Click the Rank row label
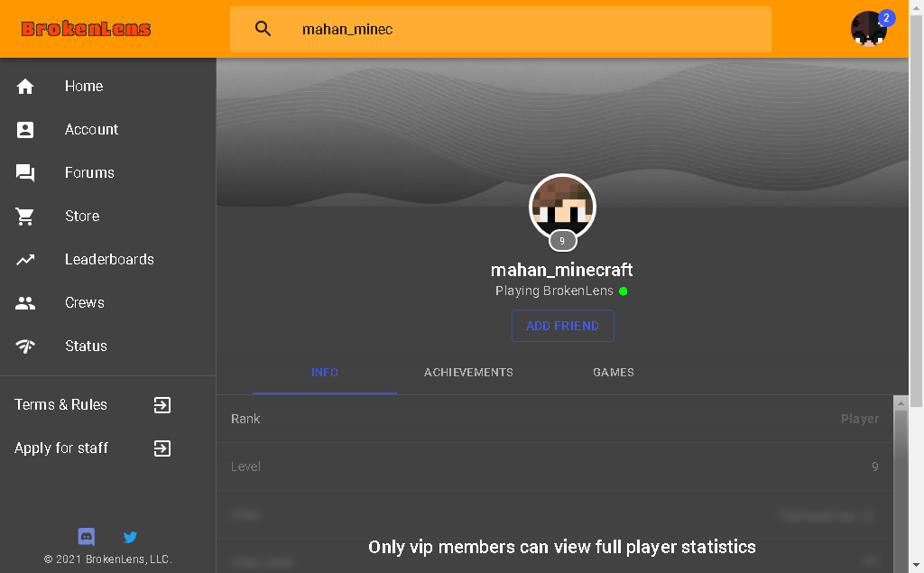 click(x=245, y=419)
